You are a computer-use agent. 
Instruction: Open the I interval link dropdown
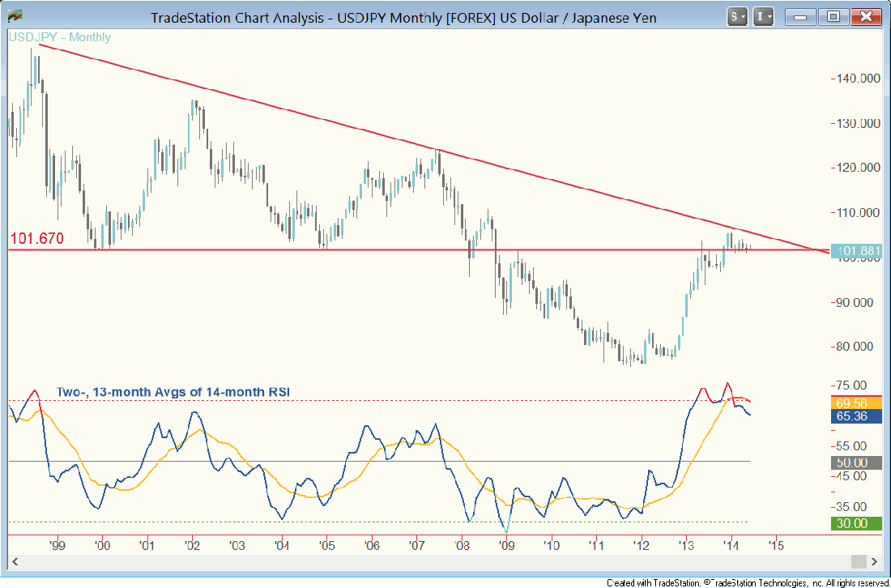pos(763,17)
